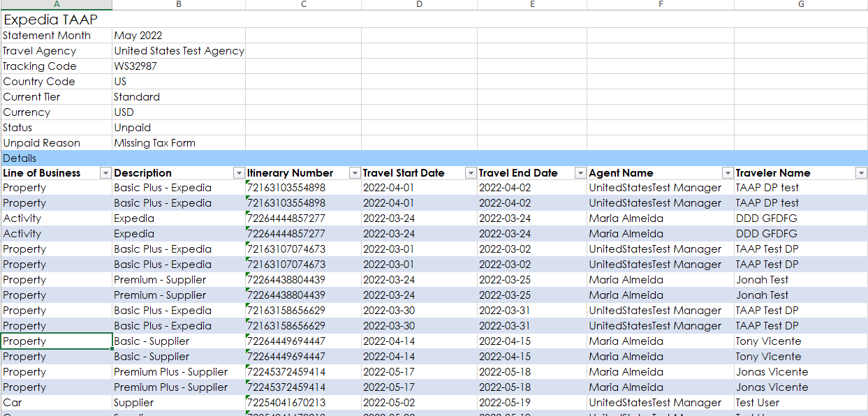Select the Unpaid Reason label cell
This screenshot has width=868, height=416.
pyautogui.click(x=57, y=143)
